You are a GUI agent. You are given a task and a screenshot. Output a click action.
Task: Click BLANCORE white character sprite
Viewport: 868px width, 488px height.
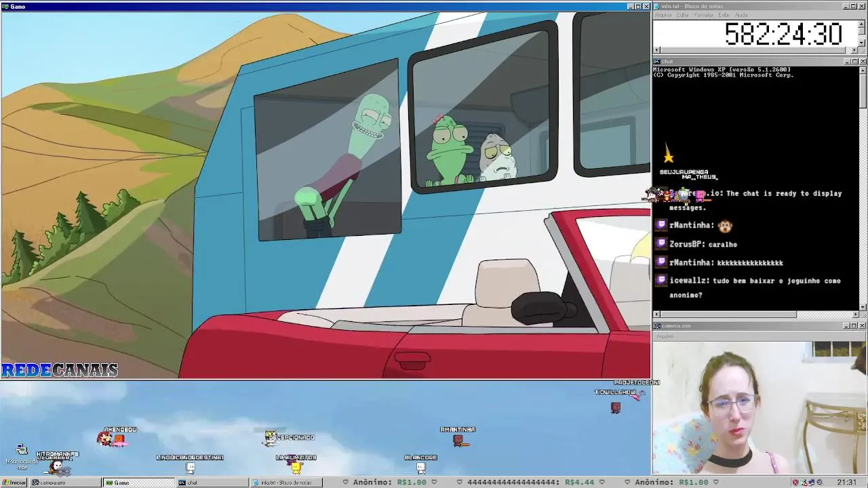click(x=421, y=467)
